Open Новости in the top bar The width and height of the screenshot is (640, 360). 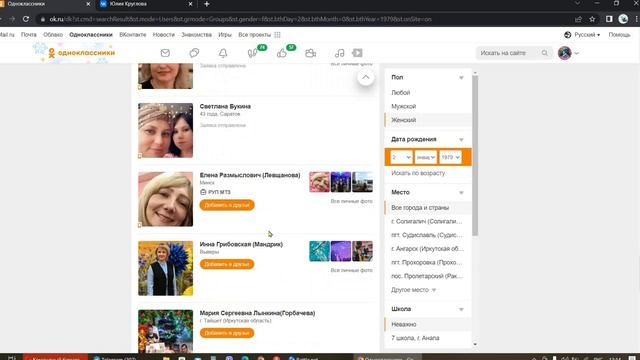164,35
